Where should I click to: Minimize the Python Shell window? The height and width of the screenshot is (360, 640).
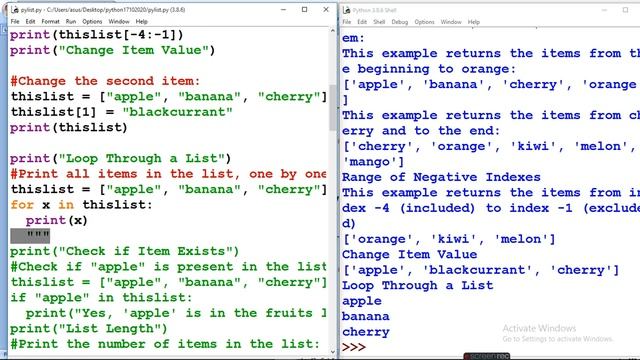(x=604, y=10)
